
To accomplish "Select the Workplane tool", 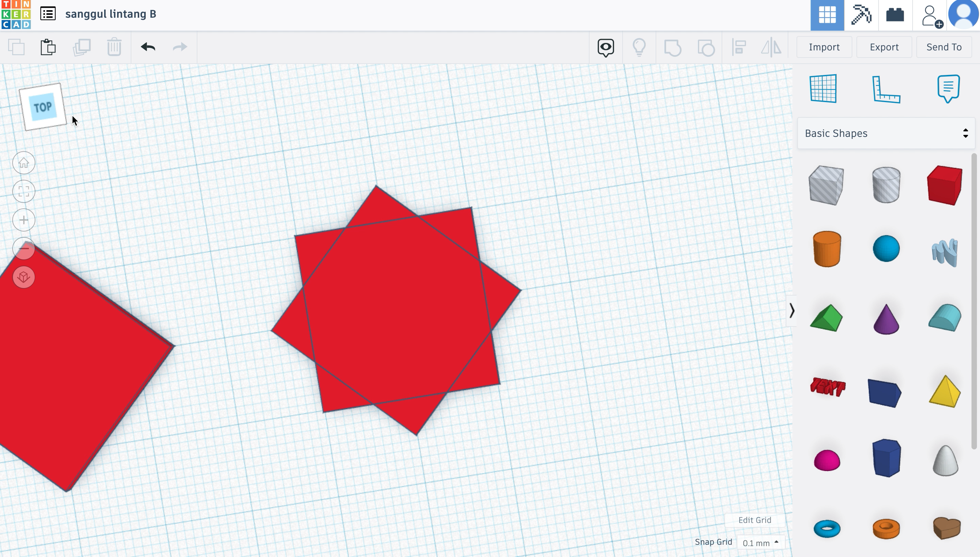I will click(823, 89).
